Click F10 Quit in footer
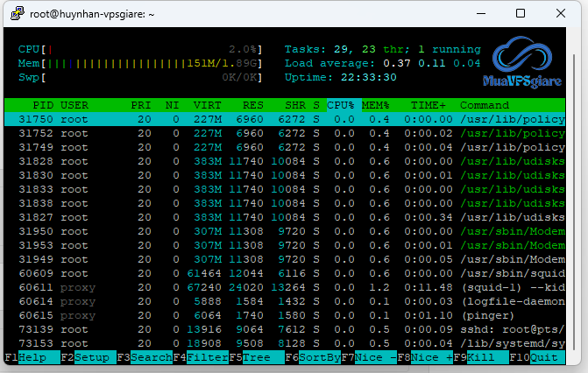Screen dimensions: 588x373 point(543,357)
